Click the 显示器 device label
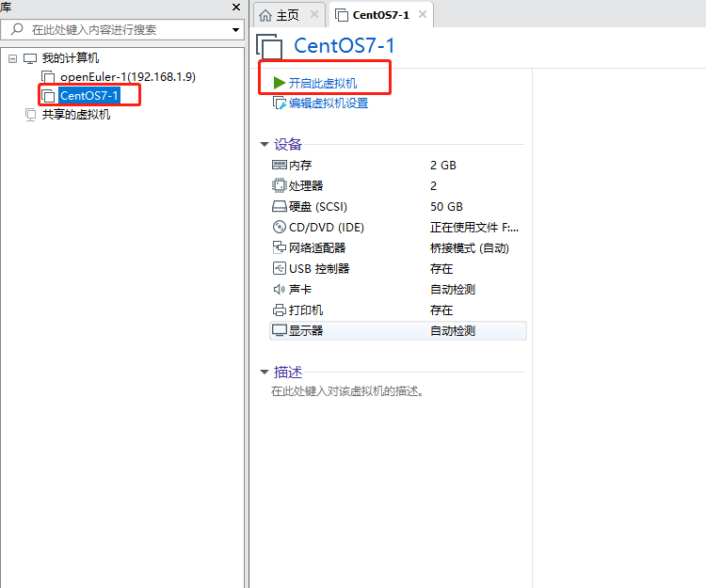 pos(306,330)
